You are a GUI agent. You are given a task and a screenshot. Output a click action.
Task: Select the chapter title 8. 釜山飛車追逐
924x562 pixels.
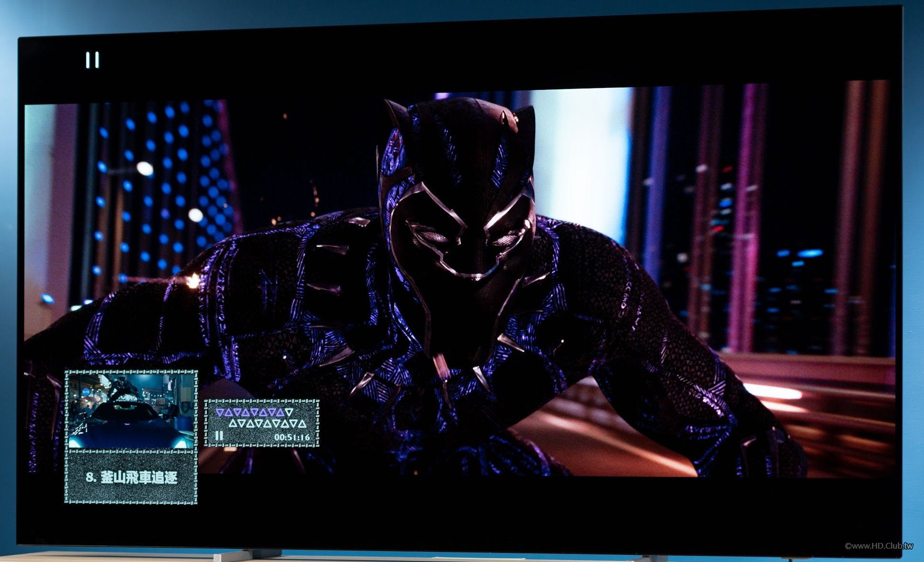pyautogui.click(x=131, y=477)
